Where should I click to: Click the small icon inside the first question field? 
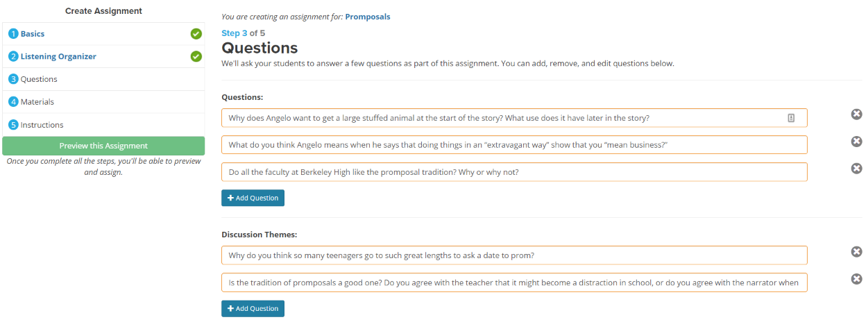791,118
